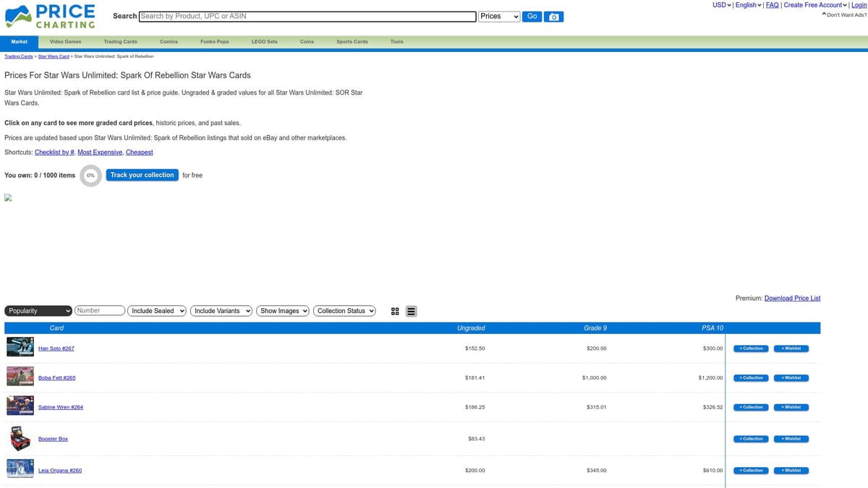Add Sabine Wren #264 to Collection
Image resolution: width=868 pixels, height=488 pixels.
pos(752,407)
